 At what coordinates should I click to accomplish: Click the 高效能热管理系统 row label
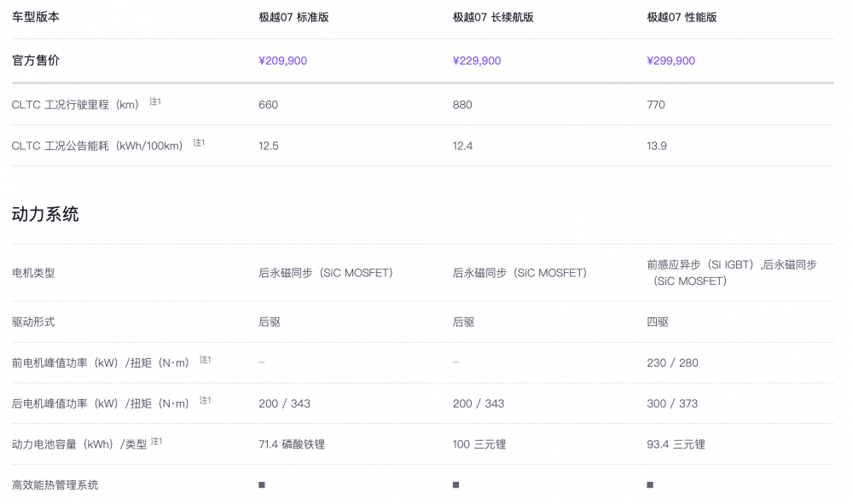tap(55, 485)
